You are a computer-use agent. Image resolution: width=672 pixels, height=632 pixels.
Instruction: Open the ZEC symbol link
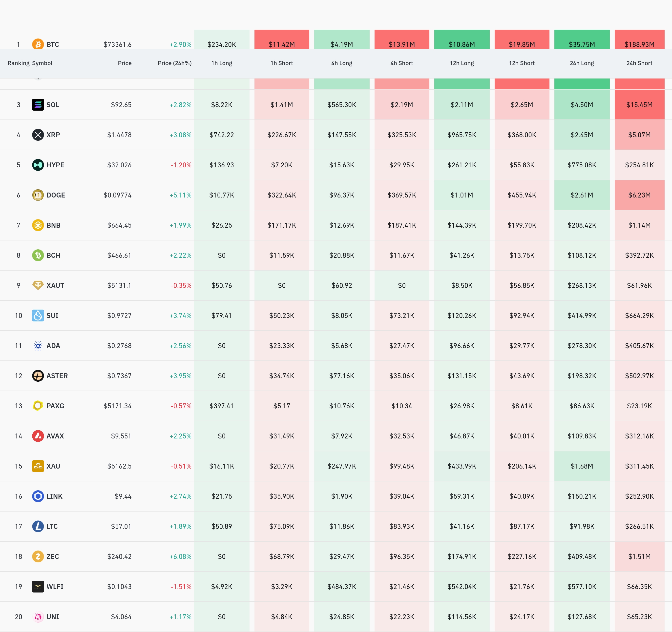click(x=53, y=557)
